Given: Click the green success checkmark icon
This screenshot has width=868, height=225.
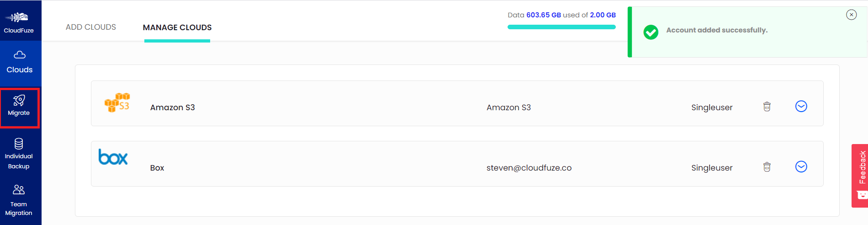Looking at the screenshot, I should click(651, 32).
